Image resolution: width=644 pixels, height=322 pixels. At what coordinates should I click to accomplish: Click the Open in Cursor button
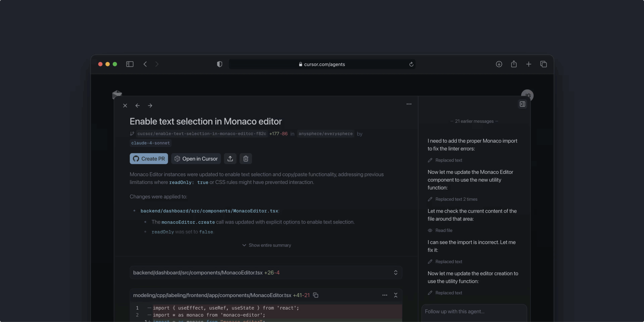(x=196, y=158)
